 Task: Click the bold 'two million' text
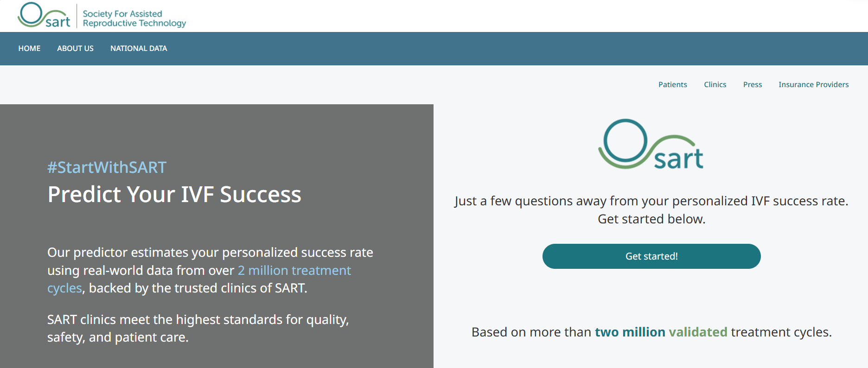[x=630, y=332]
